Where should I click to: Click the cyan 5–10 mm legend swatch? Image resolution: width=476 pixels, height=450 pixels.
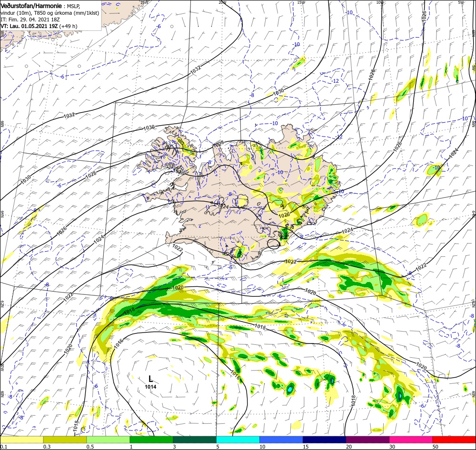[238, 440]
